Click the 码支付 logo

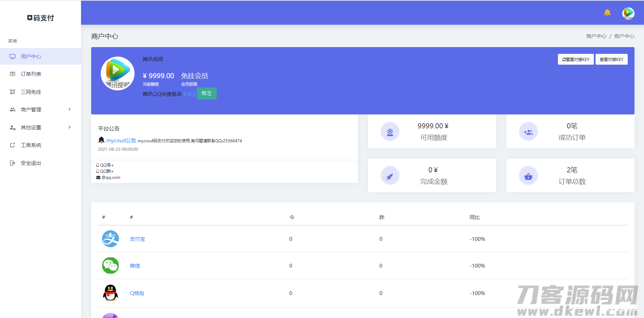[x=40, y=18]
